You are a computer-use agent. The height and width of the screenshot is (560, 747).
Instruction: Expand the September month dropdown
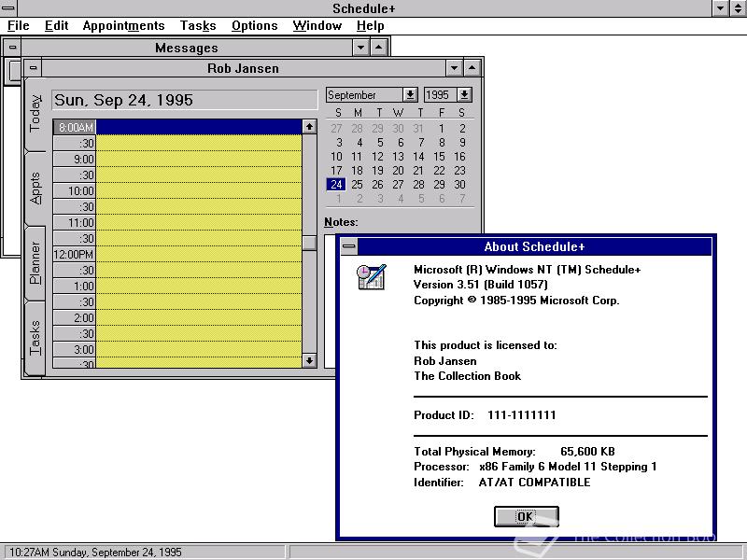pos(410,95)
